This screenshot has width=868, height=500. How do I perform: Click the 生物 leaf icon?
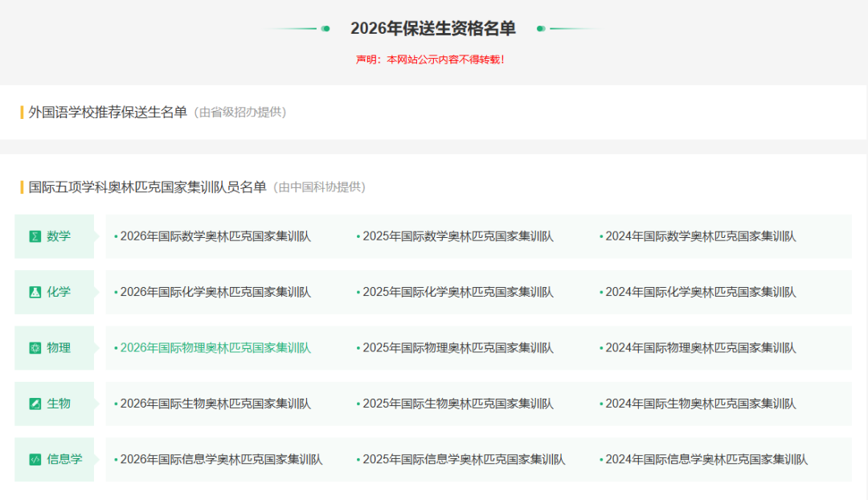pos(35,404)
